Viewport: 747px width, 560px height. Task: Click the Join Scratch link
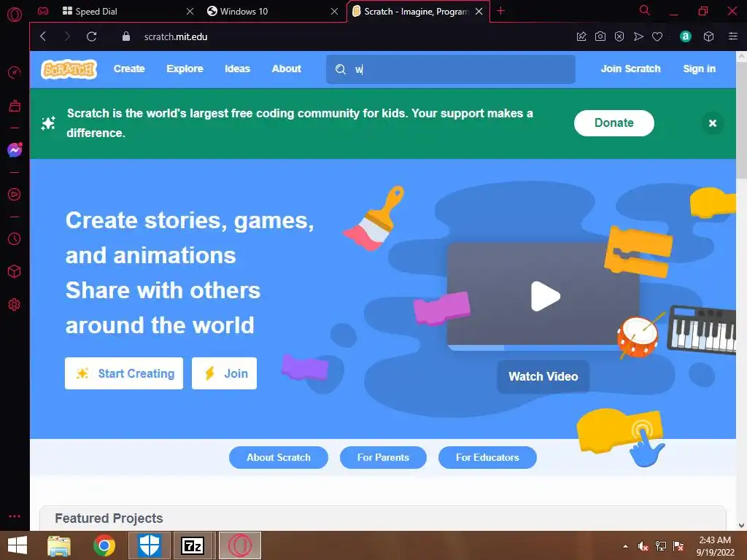pyautogui.click(x=630, y=69)
